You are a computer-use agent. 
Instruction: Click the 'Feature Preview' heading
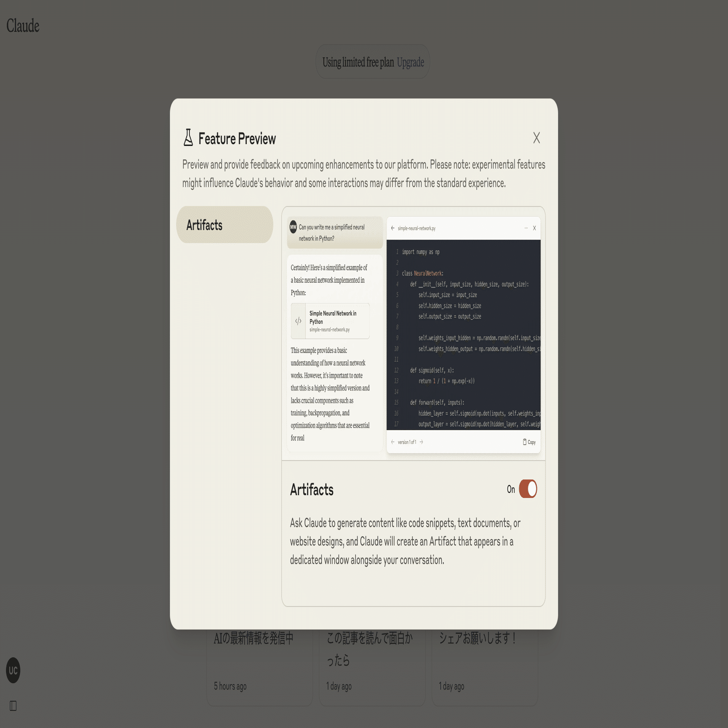coord(237,139)
